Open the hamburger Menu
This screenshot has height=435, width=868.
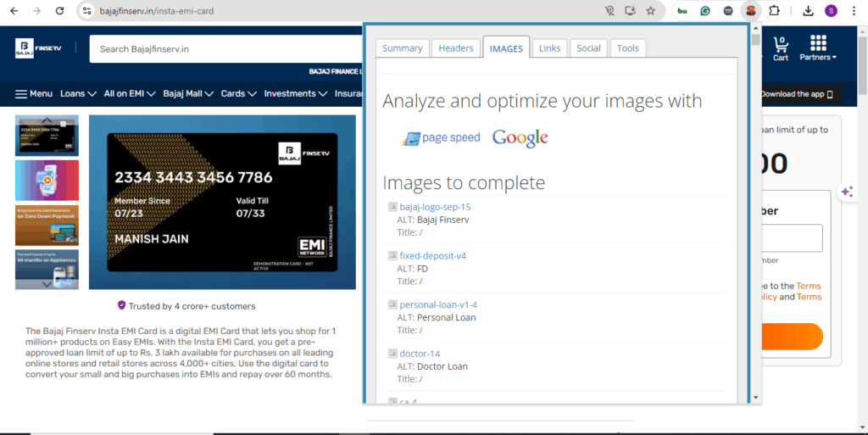tap(34, 93)
